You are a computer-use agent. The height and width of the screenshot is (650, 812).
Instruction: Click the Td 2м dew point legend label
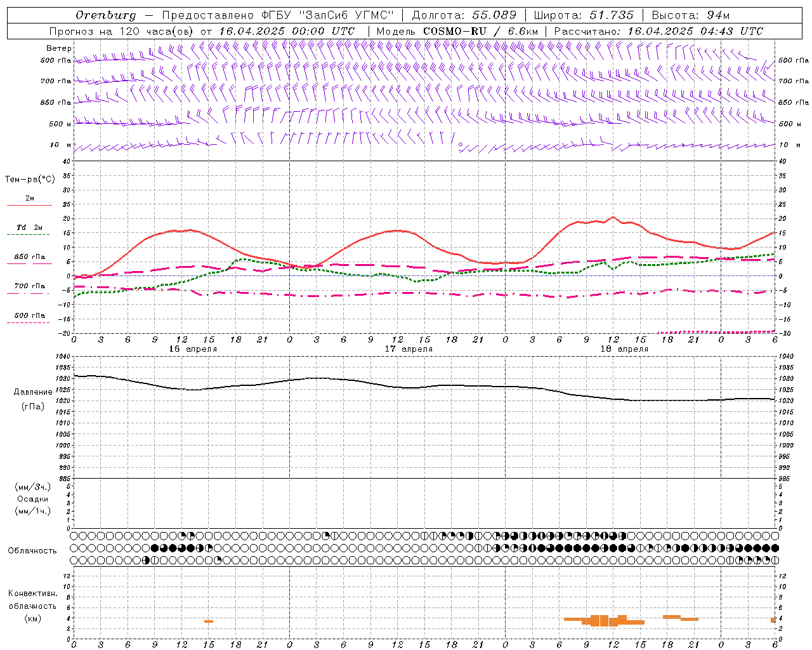point(30,227)
